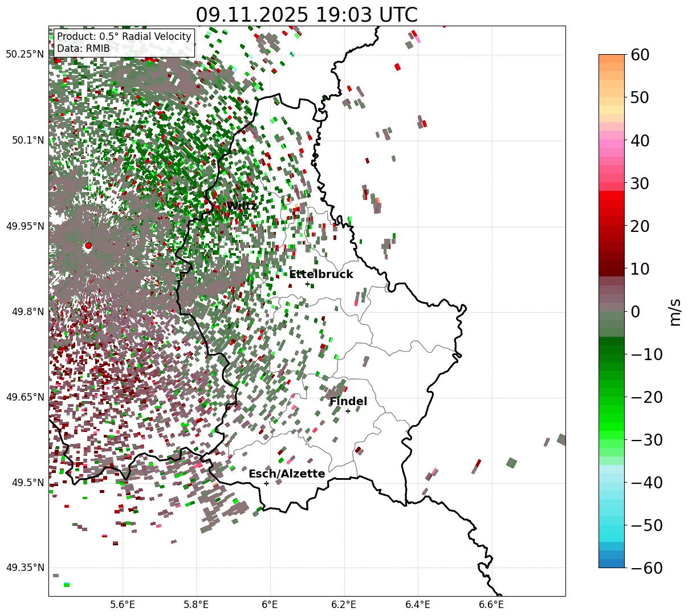Click the 49.8°N latitude tick label
This screenshot has height=616, width=688.
click(27, 312)
